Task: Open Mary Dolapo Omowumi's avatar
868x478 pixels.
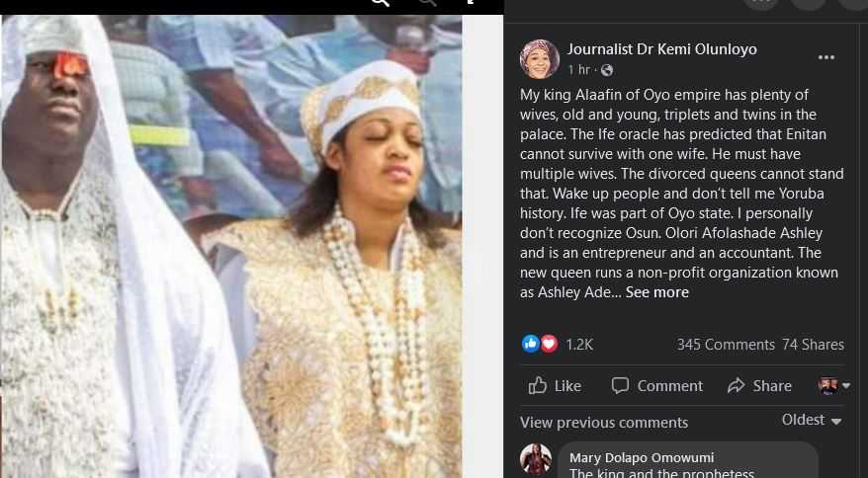Action: pyautogui.click(x=536, y=459)
